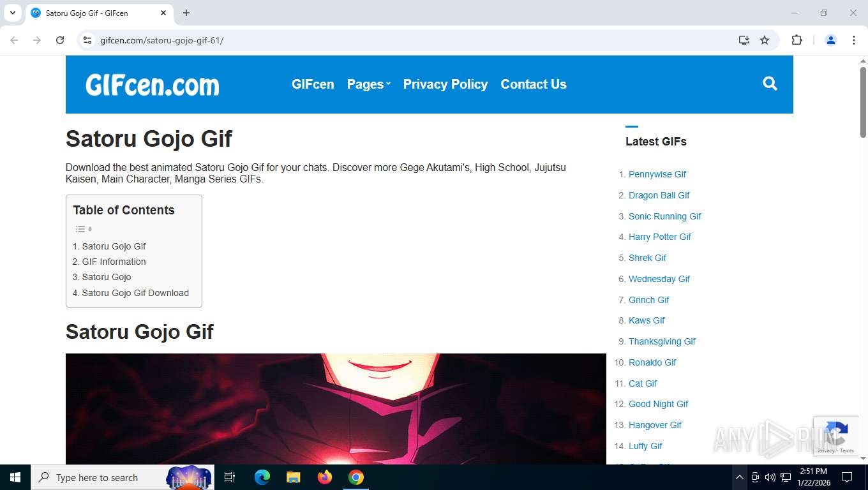The height and width of the screenshot is (490, 868).
Task: Open a new tab with plus button
Action: (x=186, y=13)
